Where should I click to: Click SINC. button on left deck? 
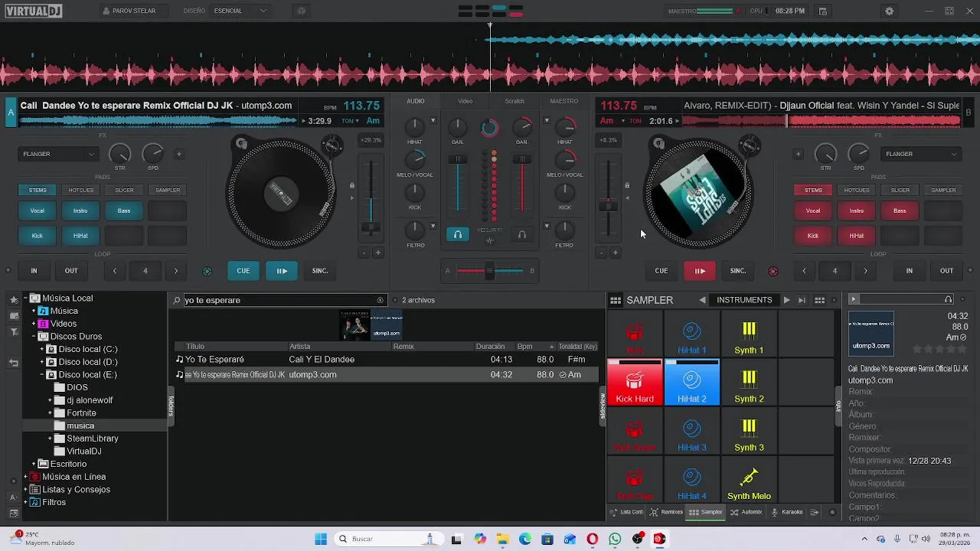(320, 270)
